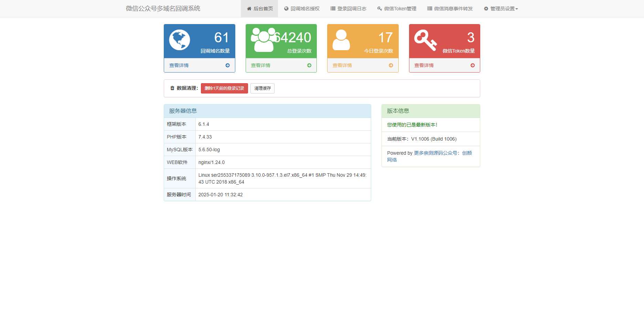This screenshot has width=644, height=330.
Task: Click the single user icon in the 今日登录次数 card
Action: pos(341,40)
